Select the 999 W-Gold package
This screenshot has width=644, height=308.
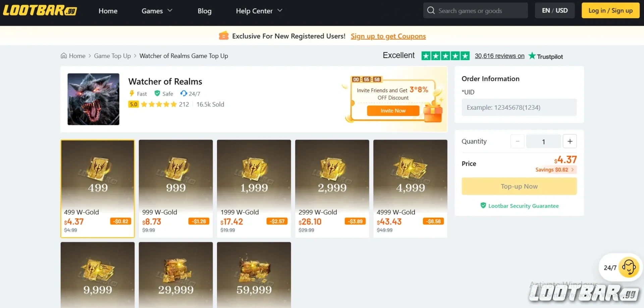[x=176, y=189]
